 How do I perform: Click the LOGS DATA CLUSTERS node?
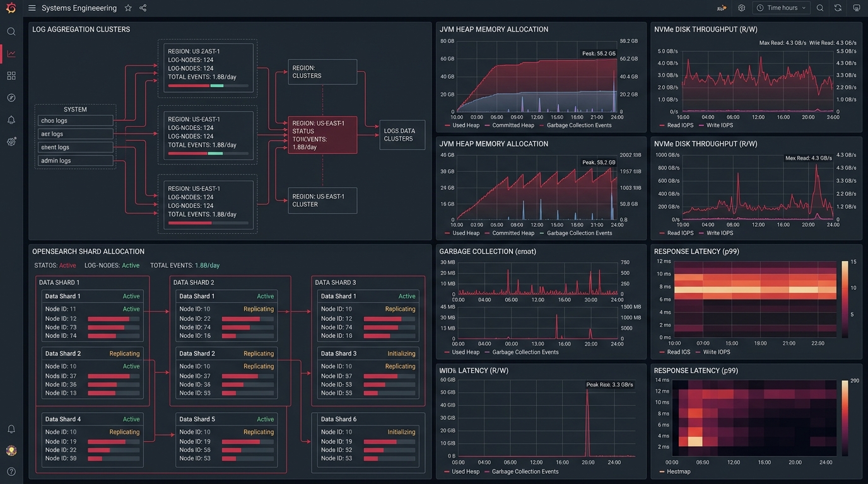pyautogui.click(x=402, y=135)
